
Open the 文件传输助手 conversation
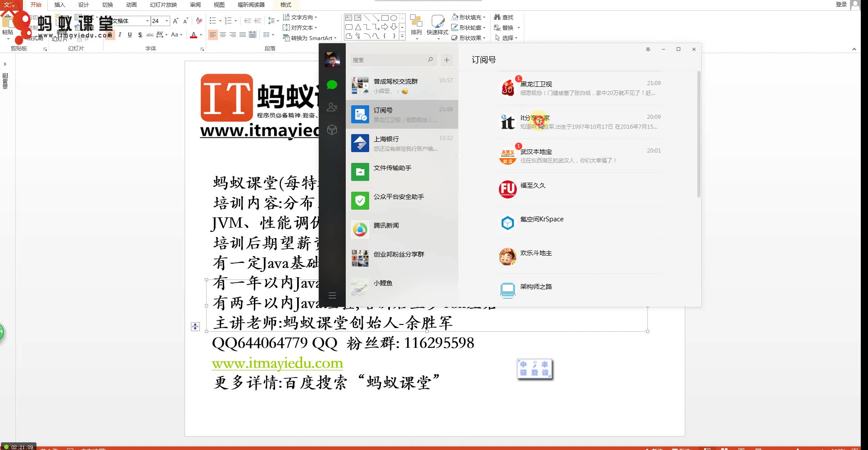coord(402,172)
